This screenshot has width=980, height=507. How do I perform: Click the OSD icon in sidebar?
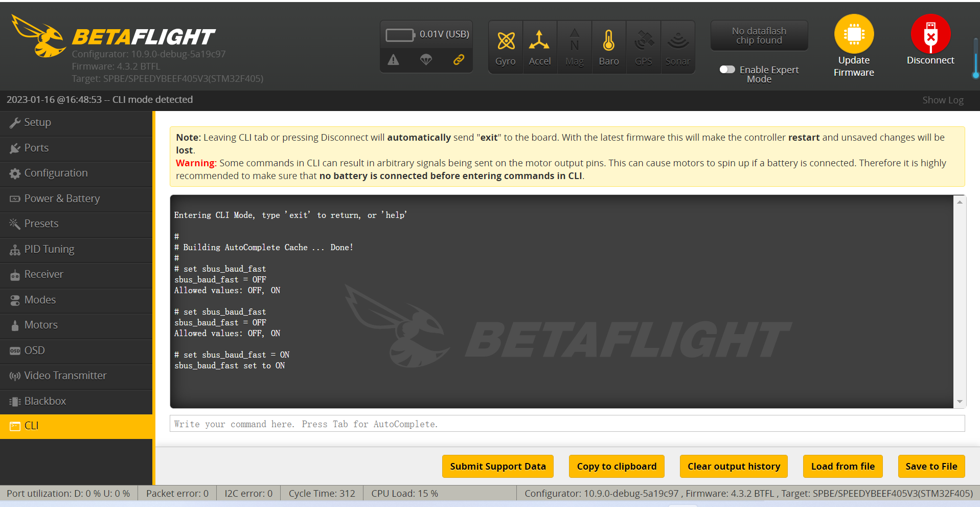point(15,351)
